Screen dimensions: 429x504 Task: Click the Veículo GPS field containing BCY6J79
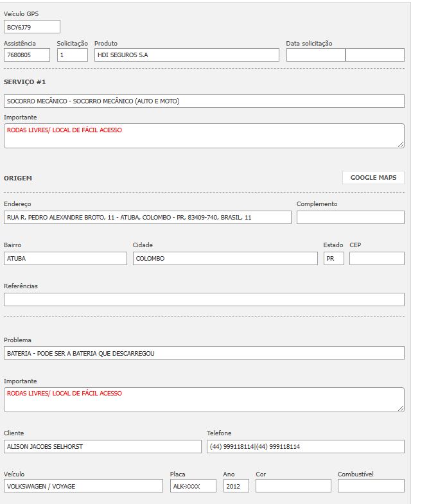pos(31,27)
